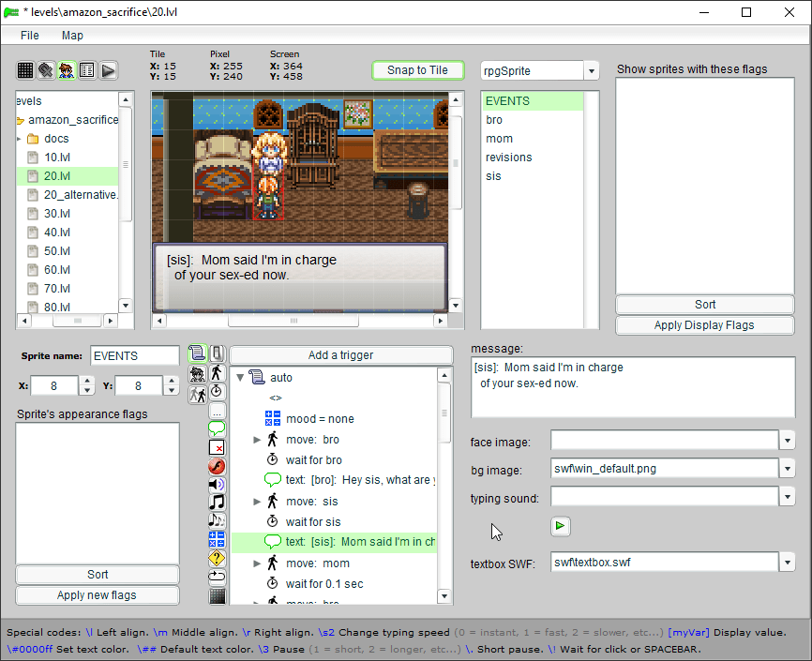812x661 pixels.
Task: Collapse the auto trigger tree node
Action: pos(240,378)
